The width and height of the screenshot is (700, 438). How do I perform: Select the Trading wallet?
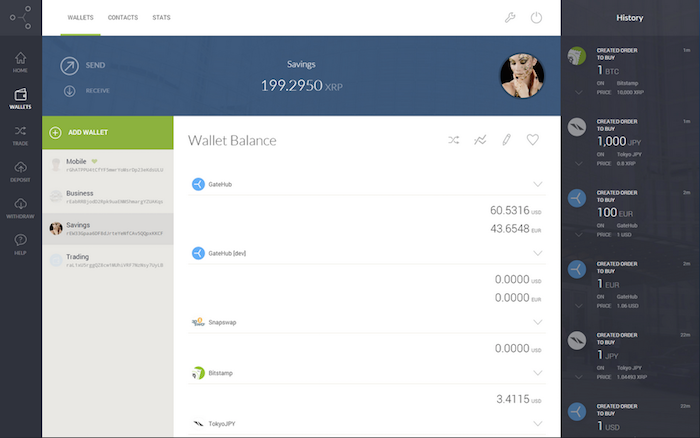coord(108,260)
